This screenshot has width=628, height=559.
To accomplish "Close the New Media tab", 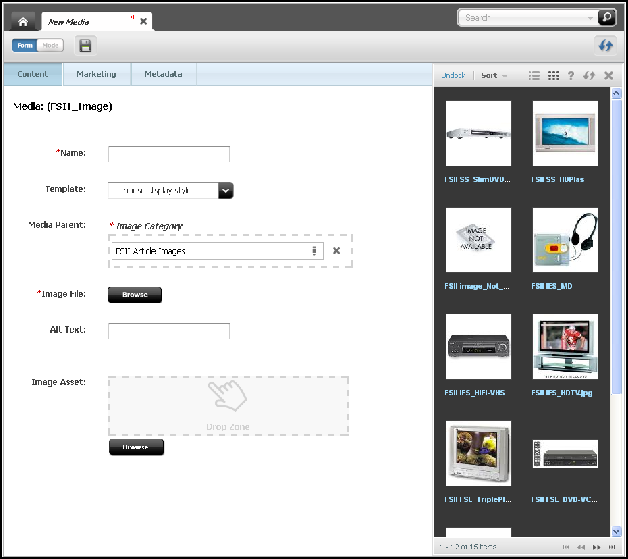I will pyautogui.click(x=143, y=22).
